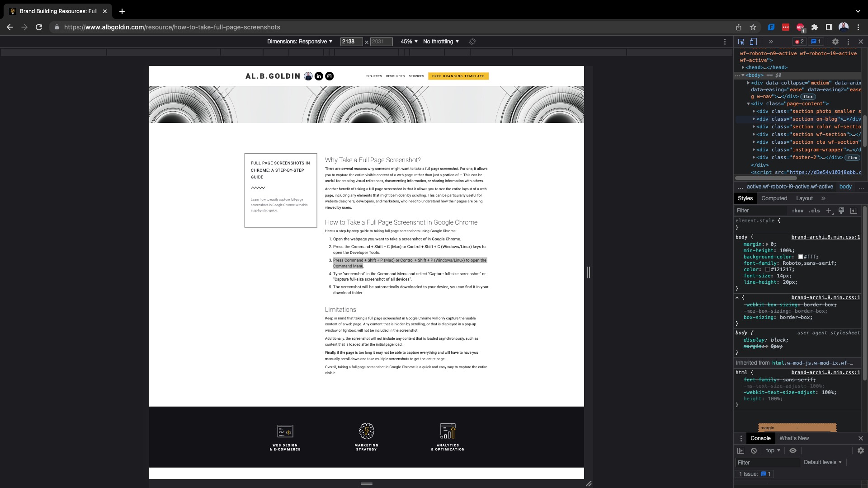Screen dimensions: 868x488
Task: Show more style pane tabs
Action: [823, 198]
